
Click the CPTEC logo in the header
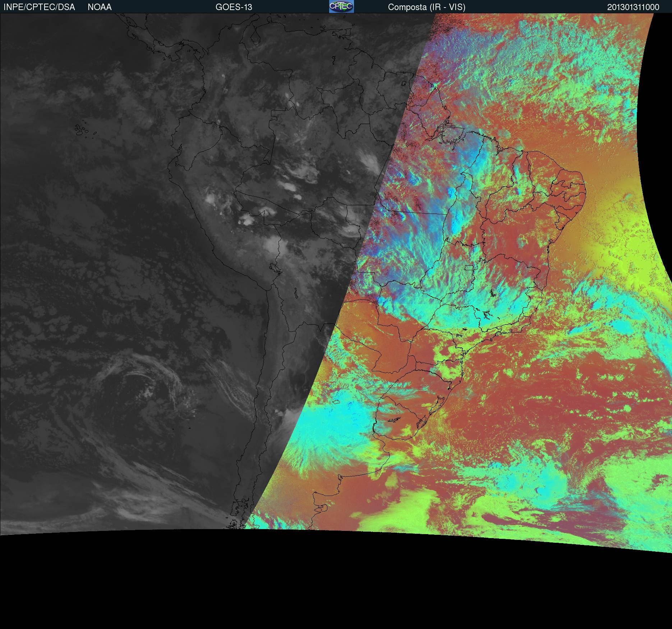tap(341, 6)
